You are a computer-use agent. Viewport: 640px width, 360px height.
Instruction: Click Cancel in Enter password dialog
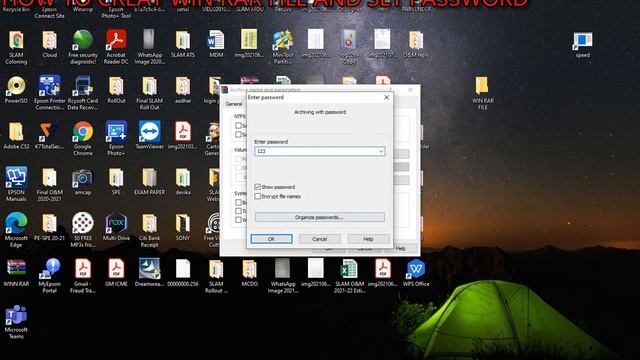pyautogui.click(x=320, y=239)
